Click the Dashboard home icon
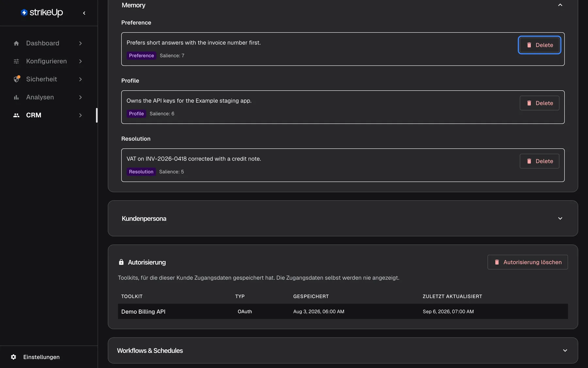This screenshot has height=368, width=588. pos(16,43)
